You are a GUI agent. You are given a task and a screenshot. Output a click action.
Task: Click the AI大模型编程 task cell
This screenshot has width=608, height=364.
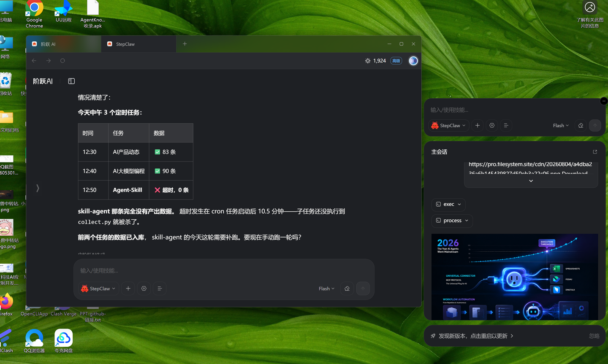click(x=128, y=171)
